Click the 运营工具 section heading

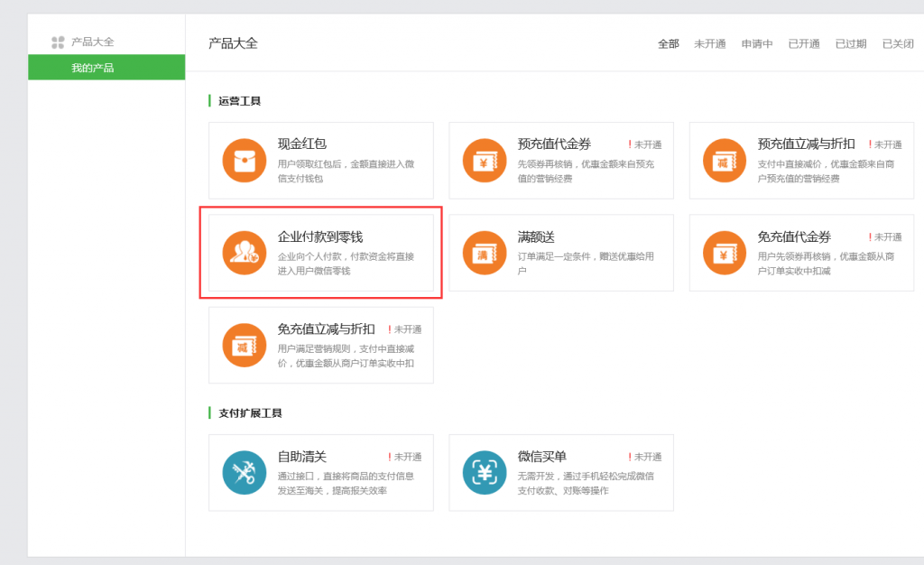click(x=239, y=101)
